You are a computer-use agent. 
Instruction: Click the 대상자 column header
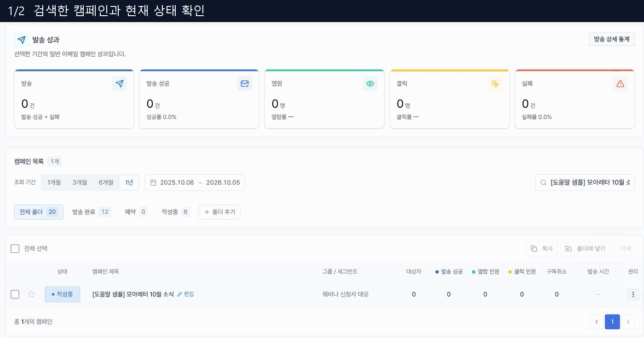tap(414, 272)
